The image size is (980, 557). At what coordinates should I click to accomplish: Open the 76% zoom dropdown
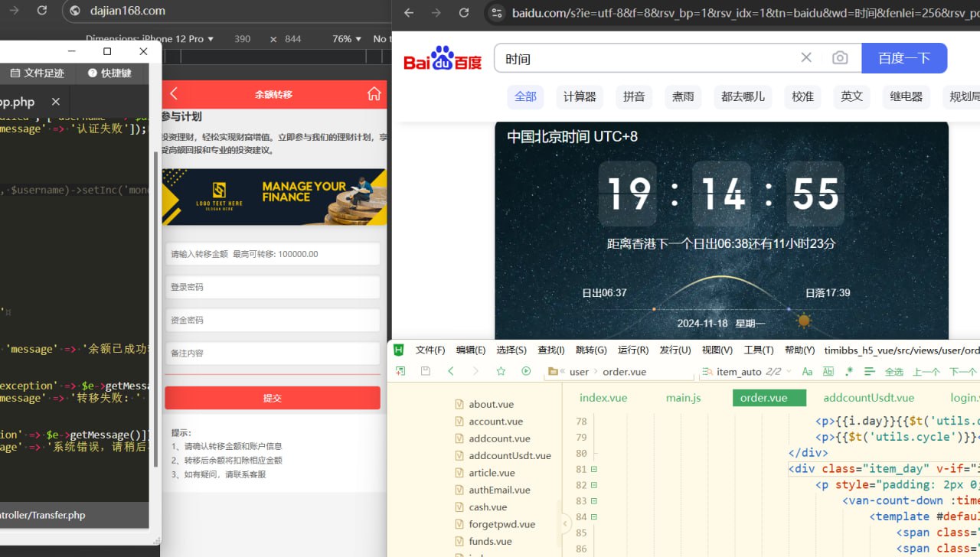(346, 39)
